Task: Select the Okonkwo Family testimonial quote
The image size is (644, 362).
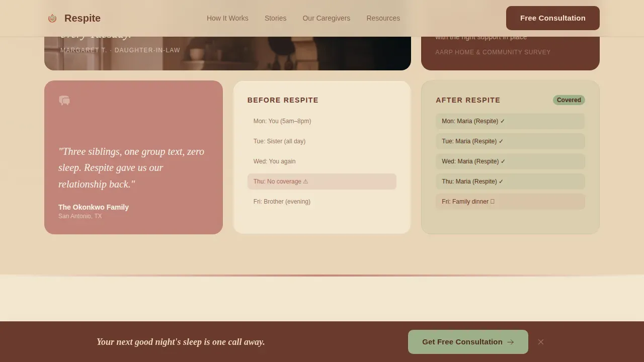Action: click(x=131, y=168)
